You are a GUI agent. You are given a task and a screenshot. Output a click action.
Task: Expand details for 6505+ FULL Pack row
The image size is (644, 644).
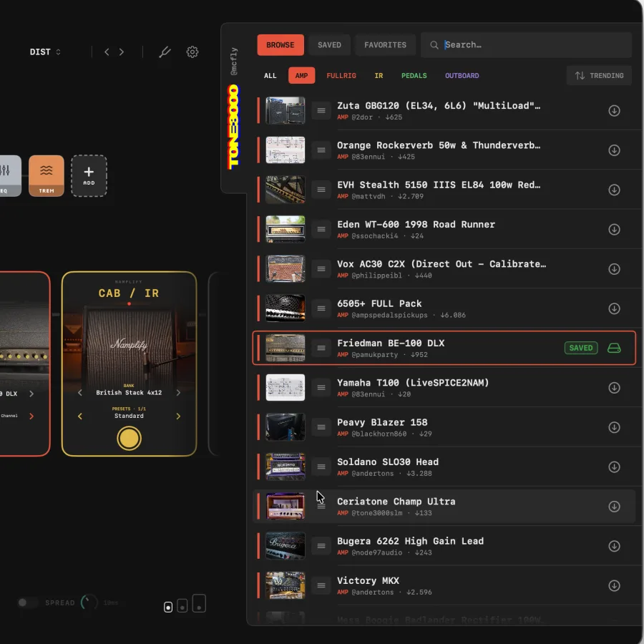coord(321,308)
